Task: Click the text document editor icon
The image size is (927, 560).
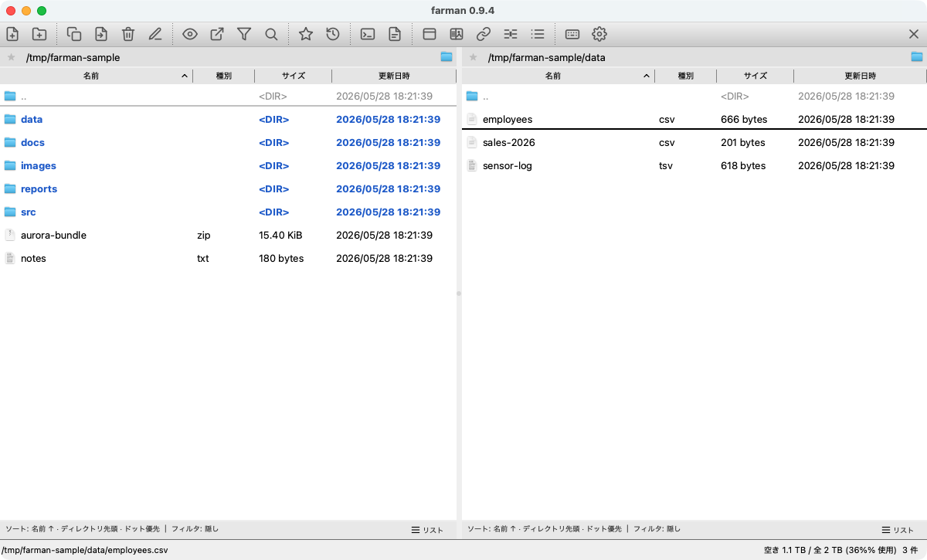Action: coord(395,34)
